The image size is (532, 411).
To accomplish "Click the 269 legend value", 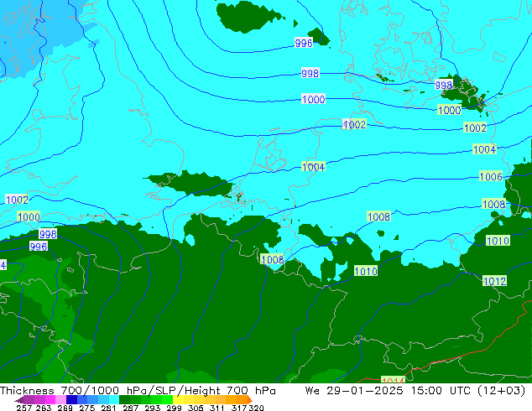I will click(65, 408).
